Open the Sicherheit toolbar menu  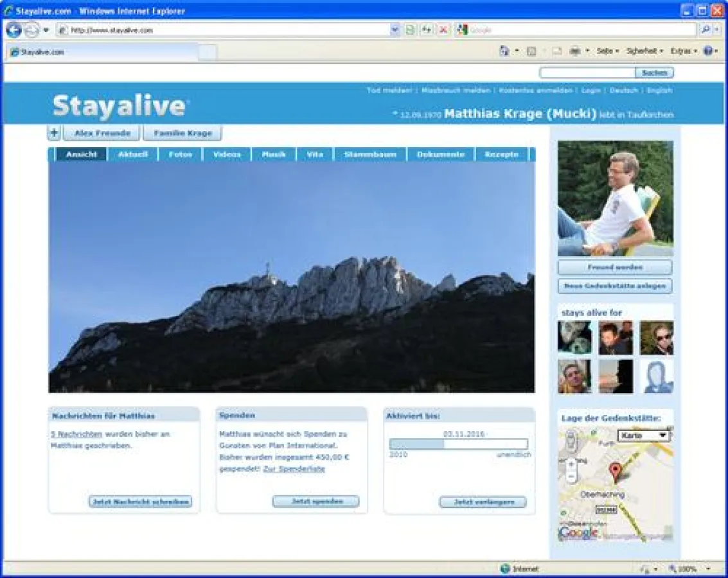point(644,51)
